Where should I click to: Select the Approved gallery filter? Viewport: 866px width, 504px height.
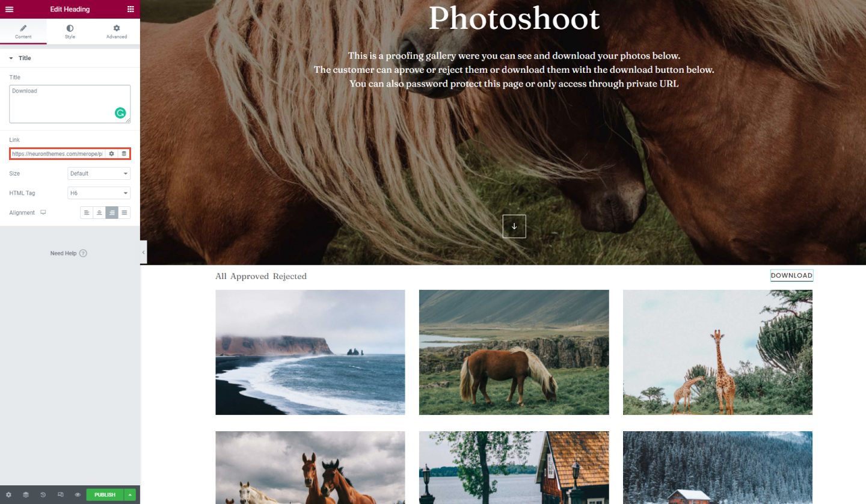(x=250, y=277)
